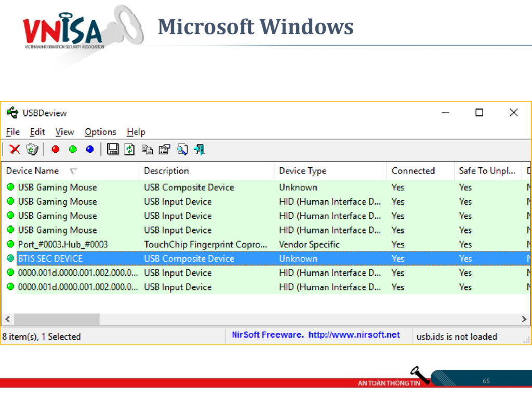The image size is (532, 399).
Task: Click the horizontal scrollbar right arrow
Action: (x=524, y=319)
